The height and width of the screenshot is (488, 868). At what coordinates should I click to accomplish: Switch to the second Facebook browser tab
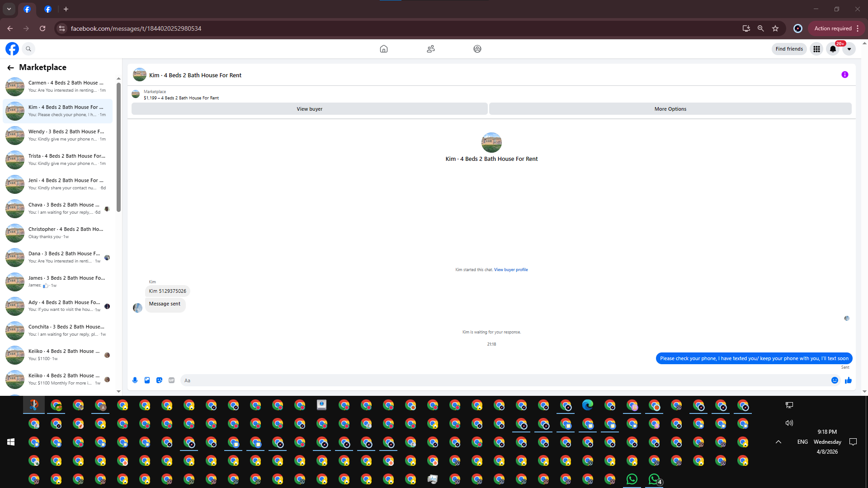[x=48, y=9]
